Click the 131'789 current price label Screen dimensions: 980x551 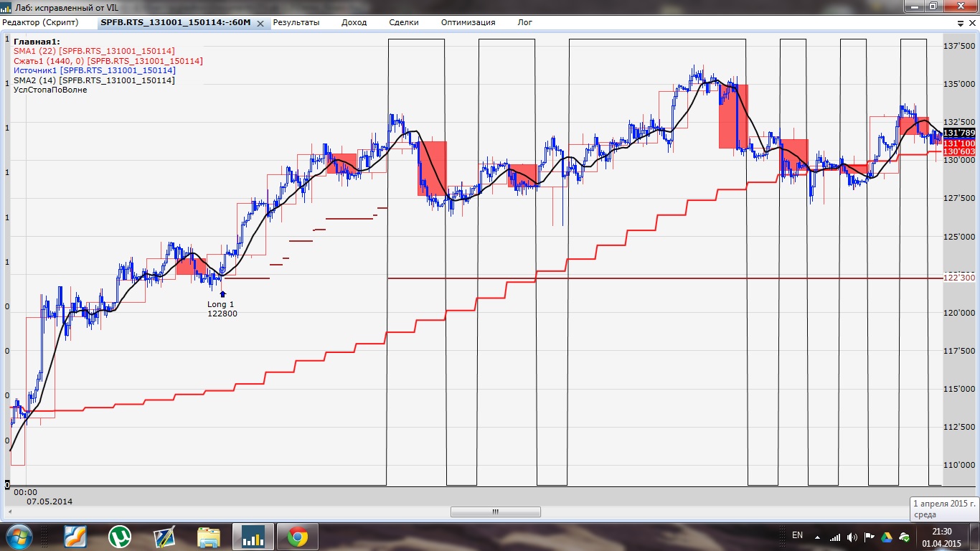point(959,133)
